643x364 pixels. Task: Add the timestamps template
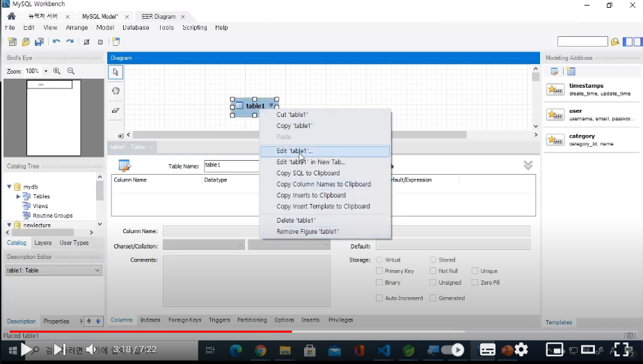tap(592, 89)
